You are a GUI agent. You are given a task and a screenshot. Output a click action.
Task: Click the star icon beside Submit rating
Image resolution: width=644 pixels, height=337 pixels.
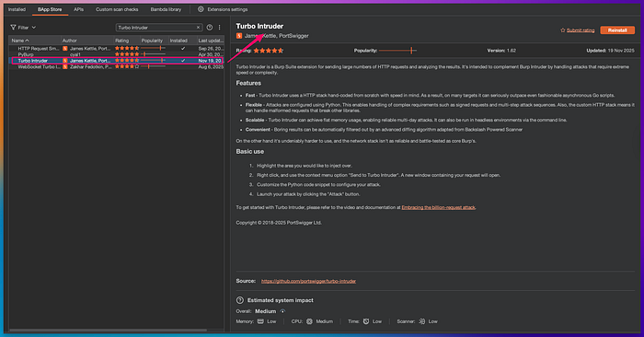pos(563,30)
